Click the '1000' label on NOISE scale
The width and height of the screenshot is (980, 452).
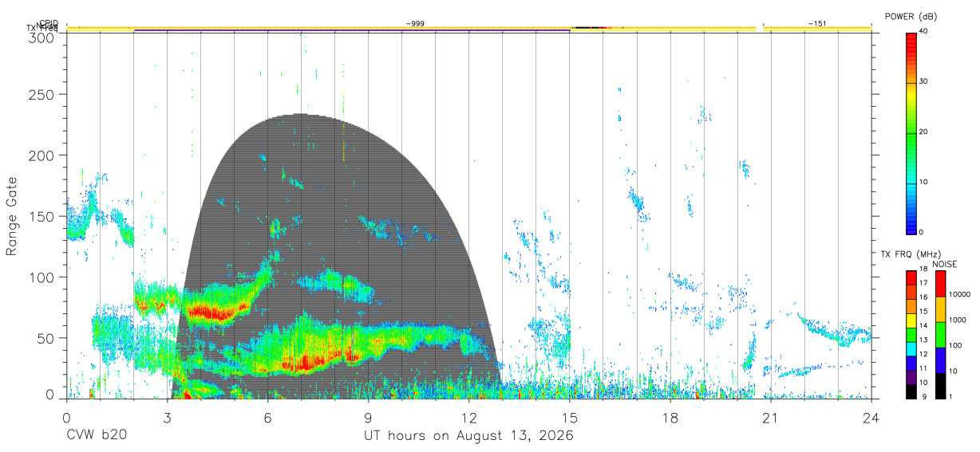(958, 320)
